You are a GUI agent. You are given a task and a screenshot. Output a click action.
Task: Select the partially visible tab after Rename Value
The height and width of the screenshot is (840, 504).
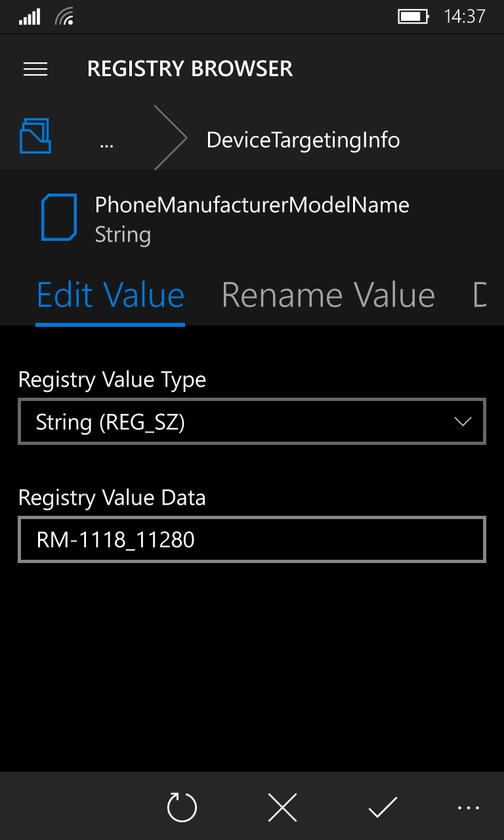pyautogui.click(x=480, y=295)
